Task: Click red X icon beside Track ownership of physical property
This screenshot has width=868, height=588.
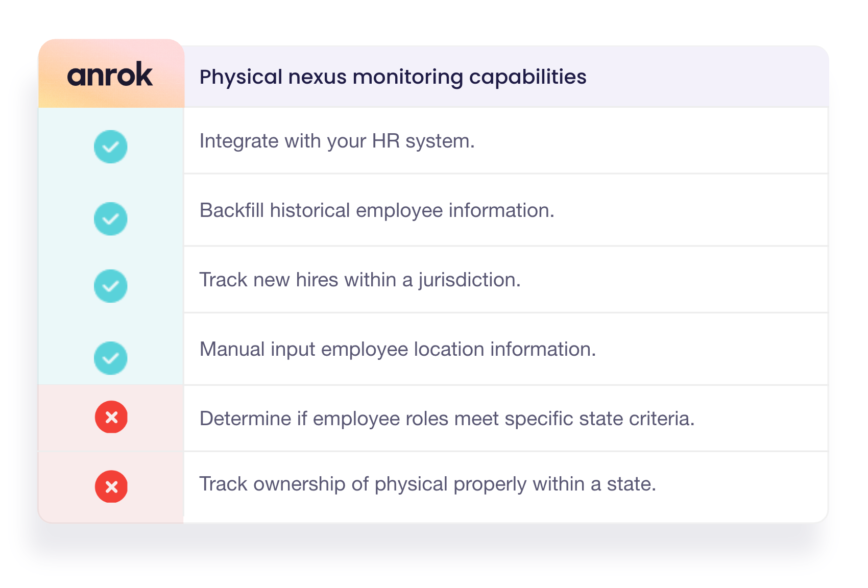Action: pyautogui.click(x=111, y=486)
